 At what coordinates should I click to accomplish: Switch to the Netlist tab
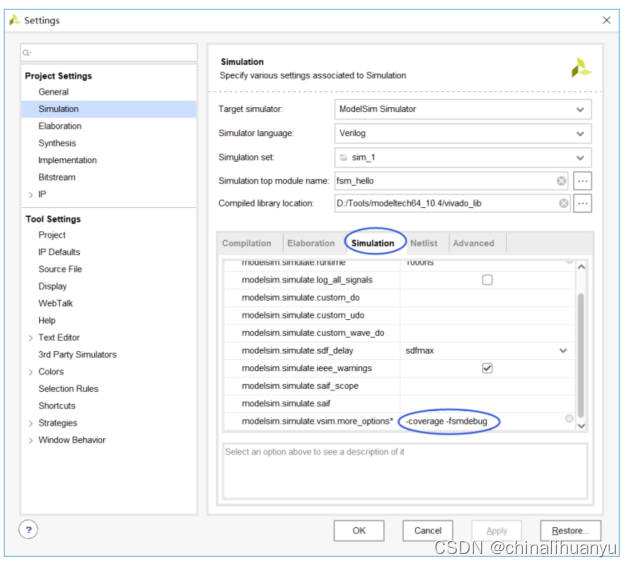[424, 243]
